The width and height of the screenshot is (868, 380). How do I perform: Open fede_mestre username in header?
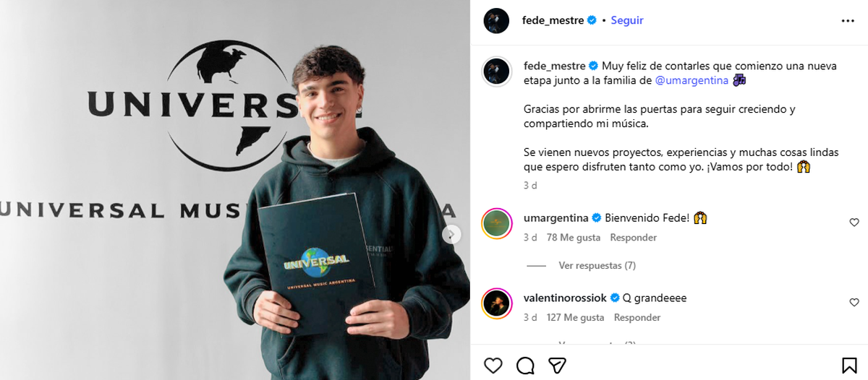(x=553, y=20)
